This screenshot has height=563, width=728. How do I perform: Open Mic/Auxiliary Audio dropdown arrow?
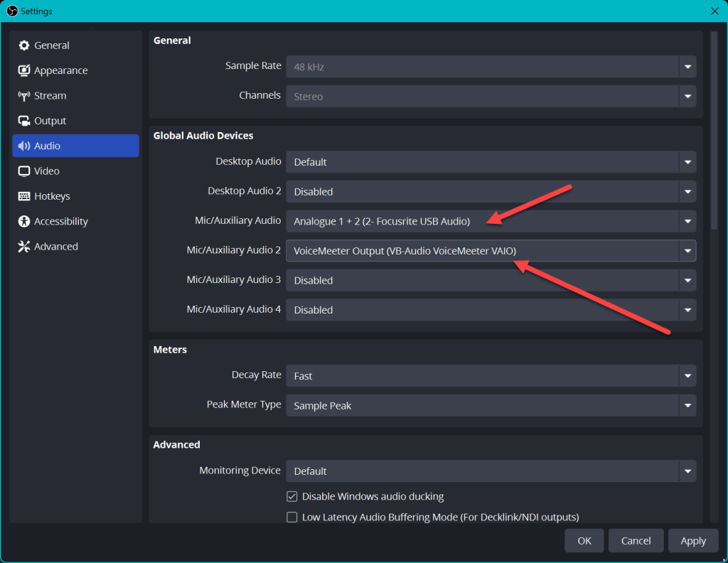coord(687,221)
